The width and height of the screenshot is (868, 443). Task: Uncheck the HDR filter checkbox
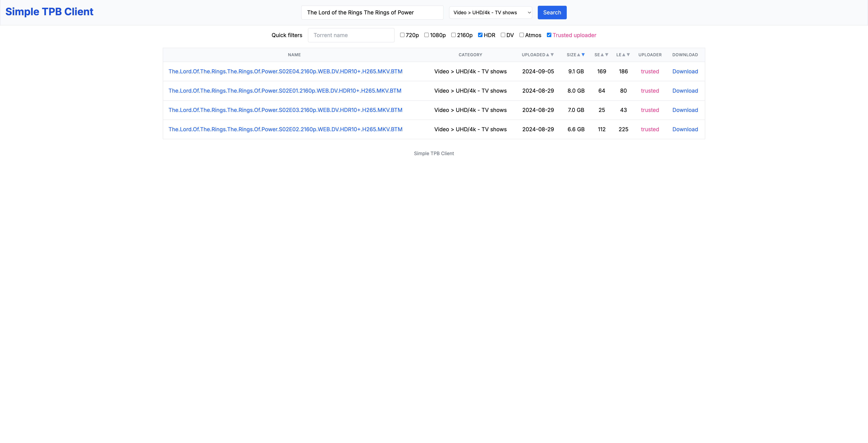click(480, 35)
